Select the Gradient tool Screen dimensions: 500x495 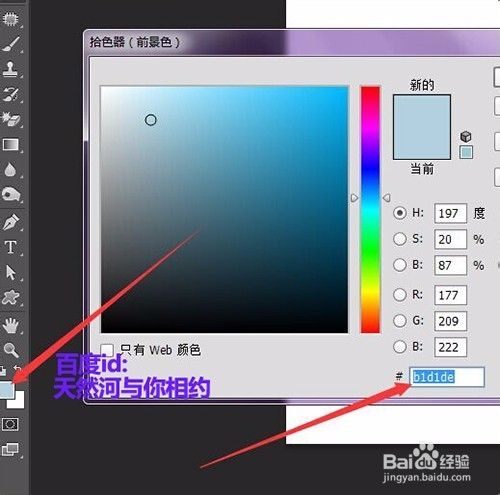point(11,145)
